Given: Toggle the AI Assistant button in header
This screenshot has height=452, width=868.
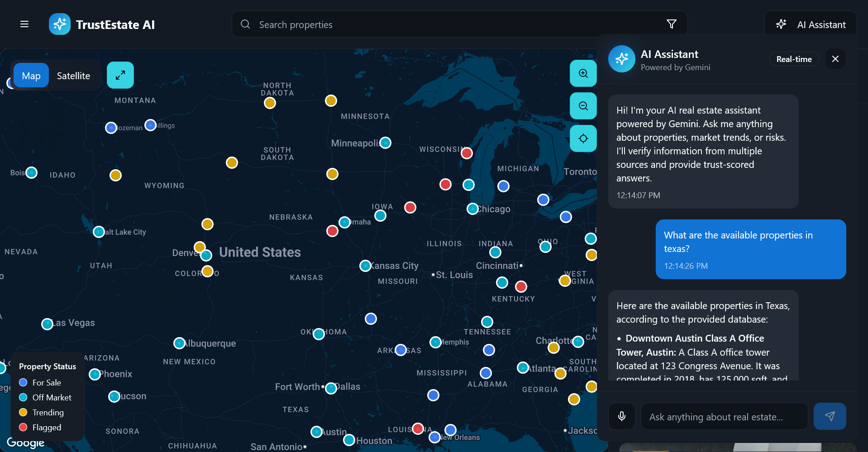Looking at the screenshot, I should click(811, 24).
